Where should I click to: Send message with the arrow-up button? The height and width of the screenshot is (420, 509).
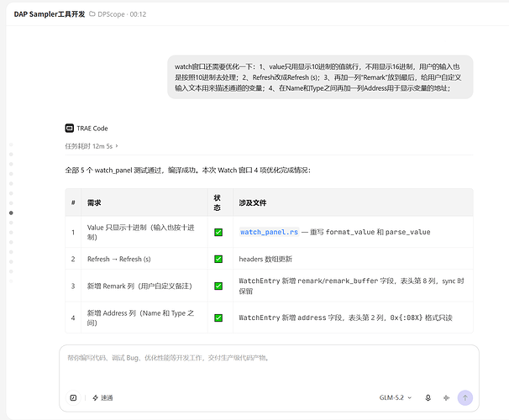tap(464, 397)
